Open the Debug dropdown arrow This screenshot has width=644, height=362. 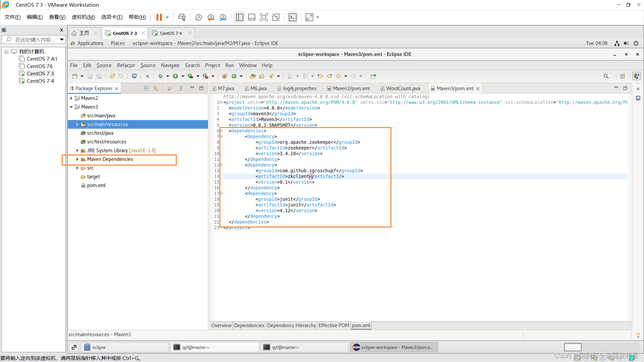click(168, 76)
